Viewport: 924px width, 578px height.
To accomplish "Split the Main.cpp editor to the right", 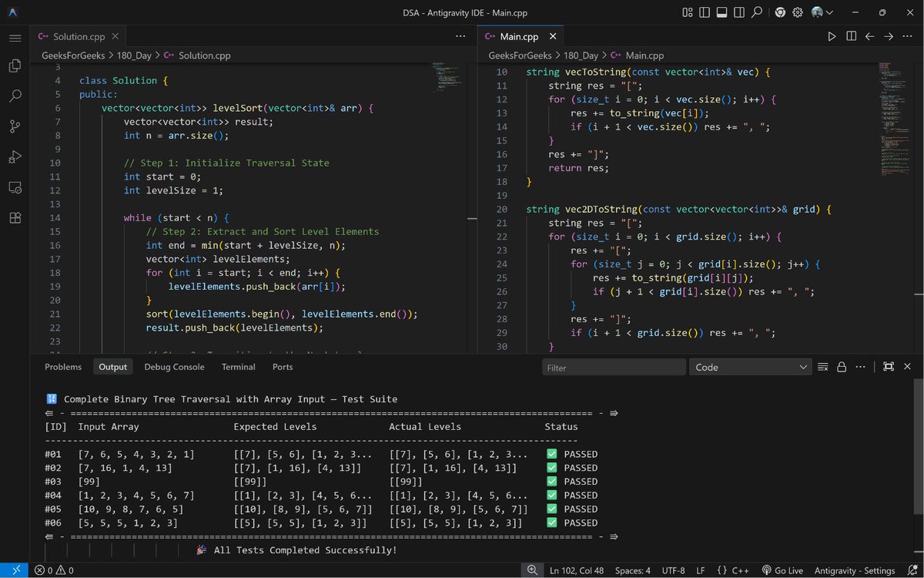I will pyautogui.click(x=851, y=36).
